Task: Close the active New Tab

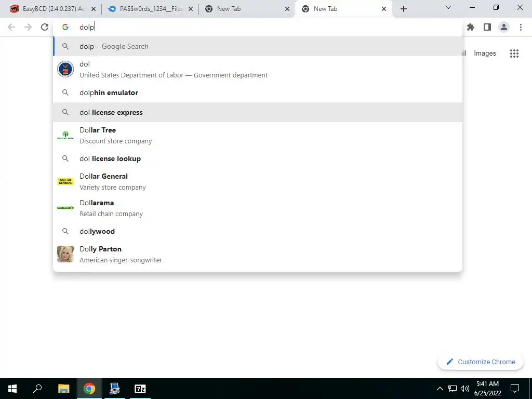Action: 384,9
